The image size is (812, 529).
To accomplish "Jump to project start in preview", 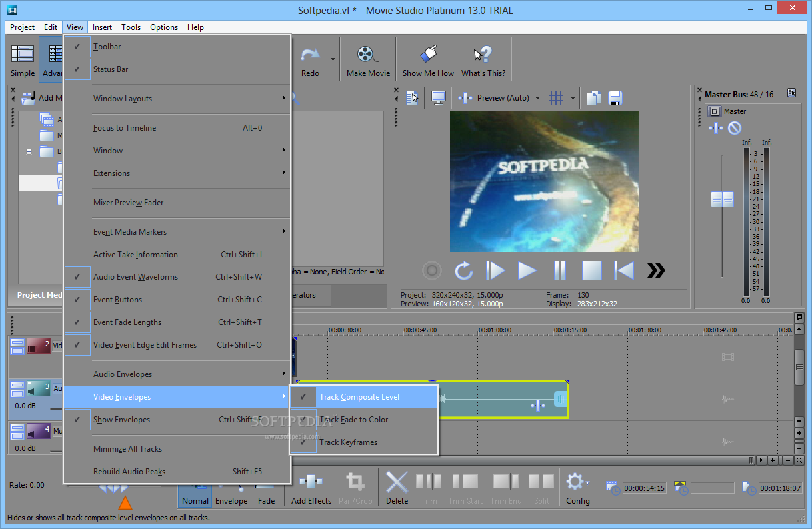I will pos(624,270).
